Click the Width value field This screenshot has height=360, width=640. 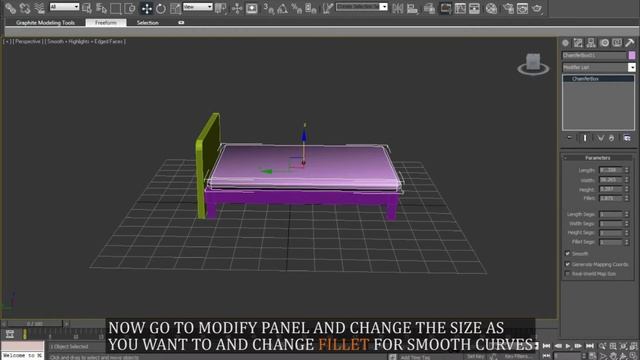tap(611, 180)
